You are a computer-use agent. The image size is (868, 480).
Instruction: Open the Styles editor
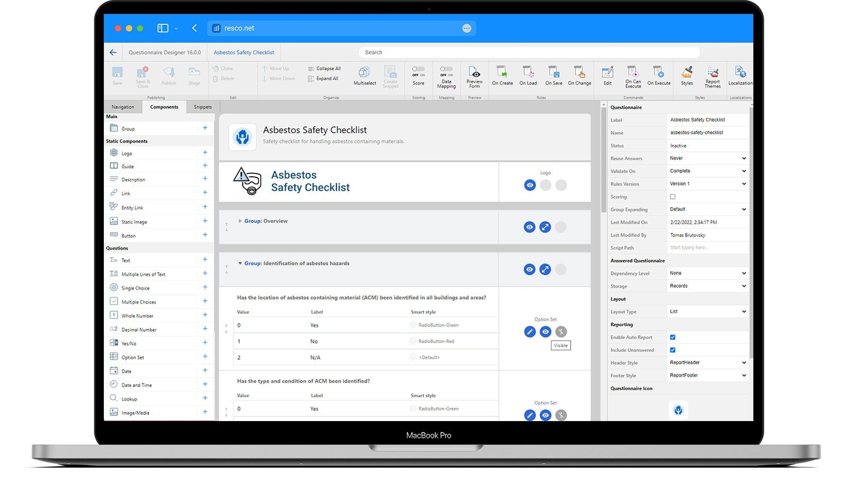(x=687, y=75)
